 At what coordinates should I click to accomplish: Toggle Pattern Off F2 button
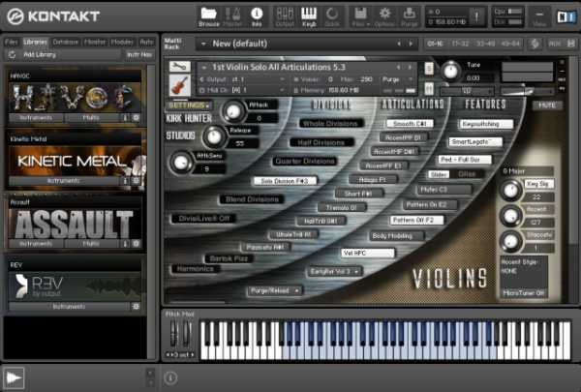[x=416, y=220]
